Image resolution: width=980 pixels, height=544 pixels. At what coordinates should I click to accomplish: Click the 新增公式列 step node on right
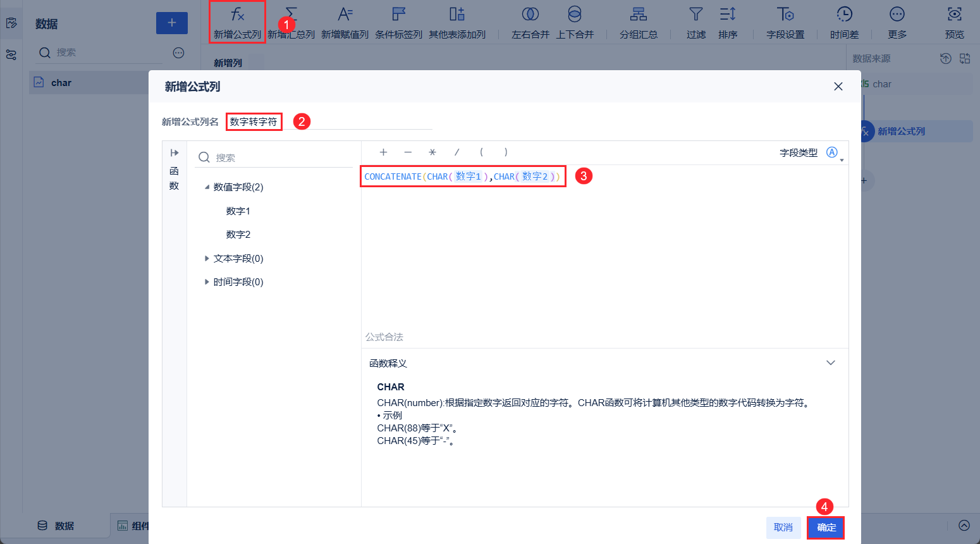click(917, 131)
